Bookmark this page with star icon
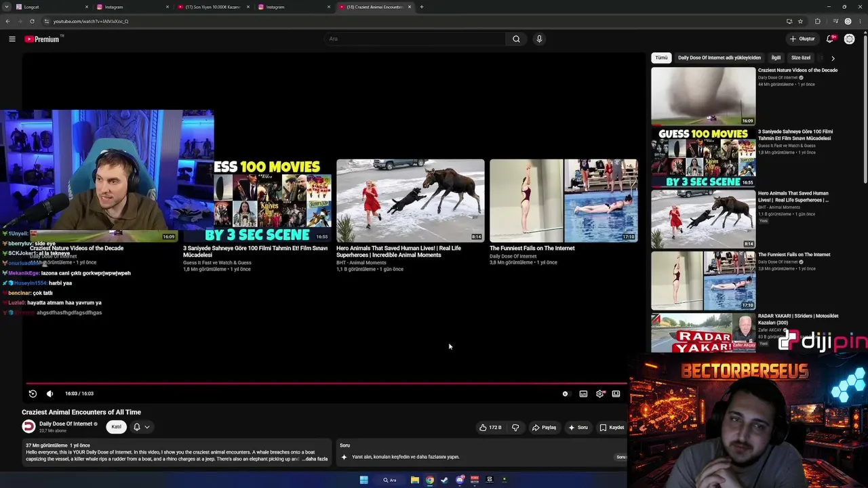The height and width of the screenshot is (488, 868). click(x=800, y=21)
